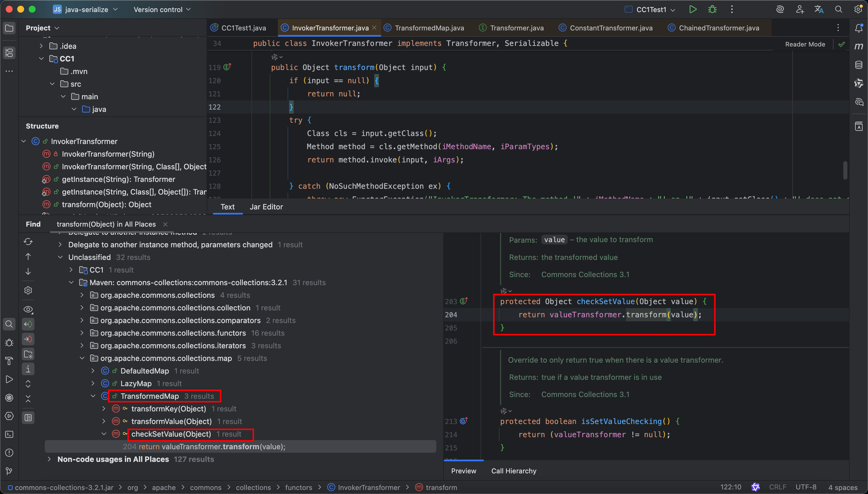Open the Git tool window icon
This screenshot has width=868, height=494.
9,471
